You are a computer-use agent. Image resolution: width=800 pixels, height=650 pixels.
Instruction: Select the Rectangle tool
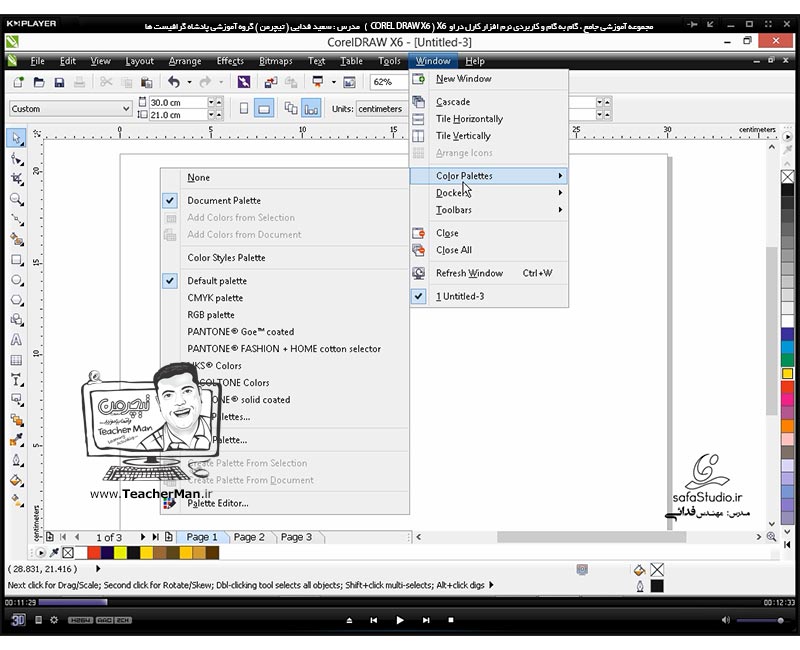tap(16, 260)
